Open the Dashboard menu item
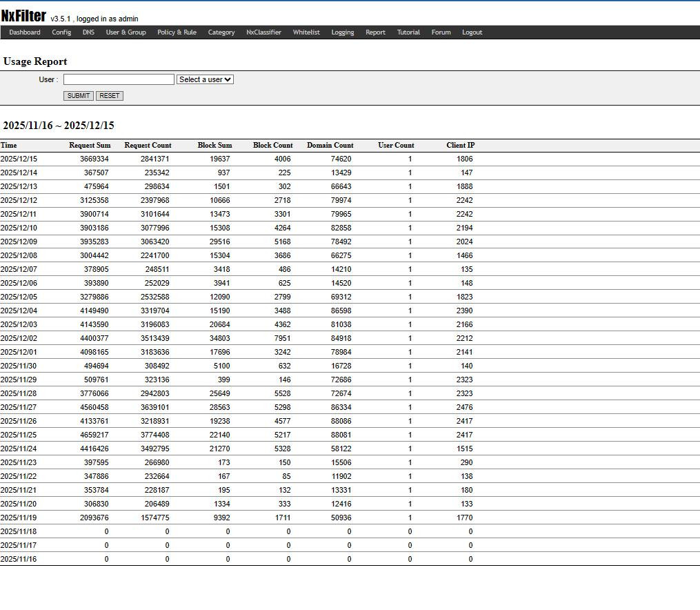The width and height of the screenshot is (700, 610). (25, 32)
